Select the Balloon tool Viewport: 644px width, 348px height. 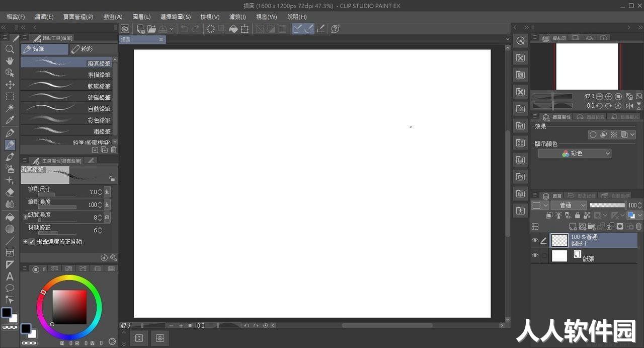pyautogui.click(x=10, y=288)
